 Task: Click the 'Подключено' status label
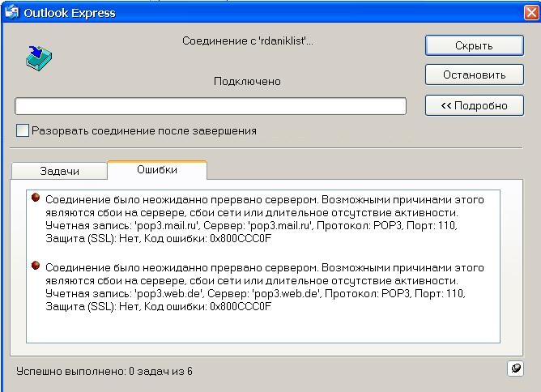click(247, 82)
